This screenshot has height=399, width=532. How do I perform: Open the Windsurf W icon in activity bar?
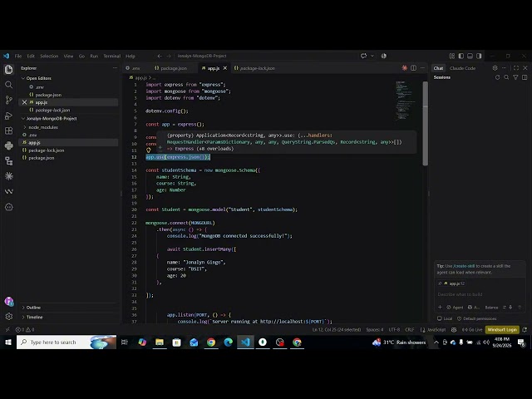coord(9,191)
